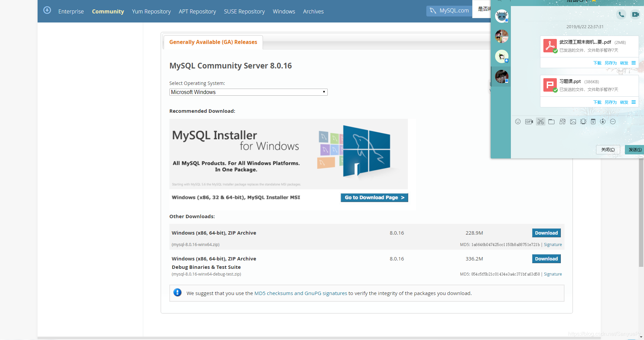Click the 'MySQL Community Server 8.0.16' heading
The width and height of the screenshot is (644, 340).
pos(230,66)
